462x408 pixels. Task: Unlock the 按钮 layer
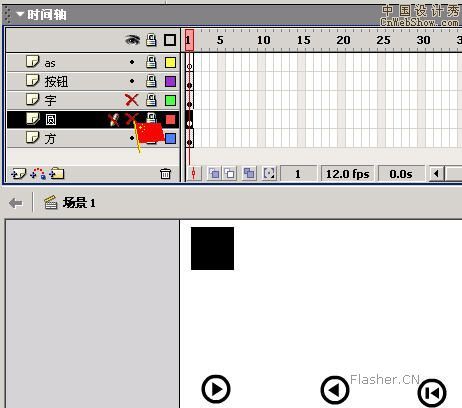[x=151, y=81]
